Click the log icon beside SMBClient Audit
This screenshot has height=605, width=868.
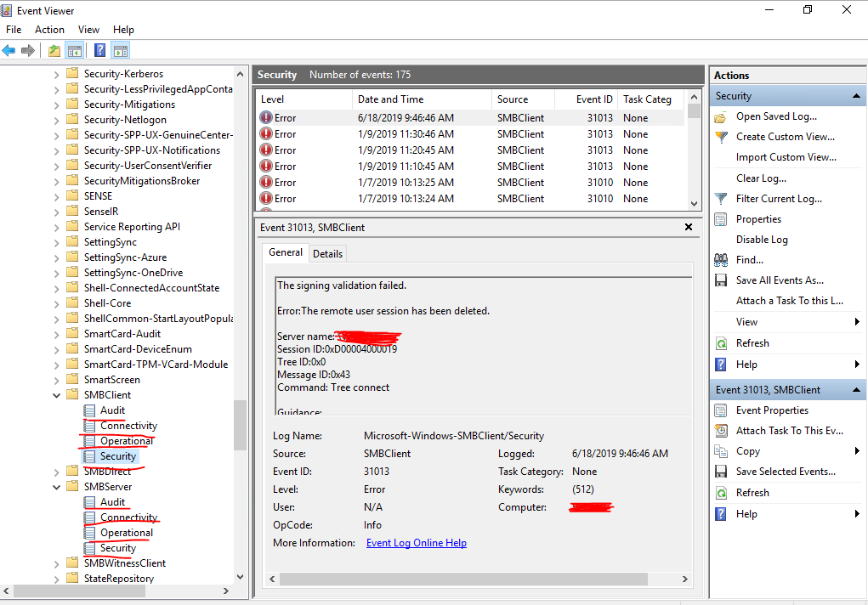pos(89,410)
